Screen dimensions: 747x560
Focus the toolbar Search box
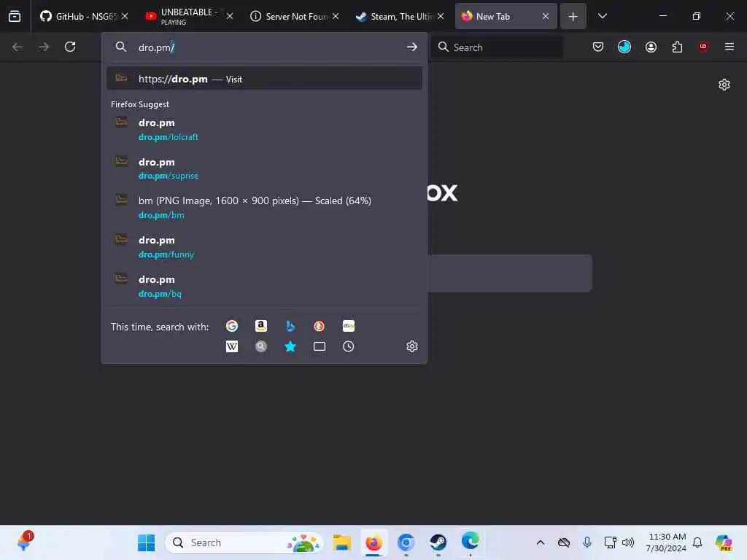(x=498, y=47)
